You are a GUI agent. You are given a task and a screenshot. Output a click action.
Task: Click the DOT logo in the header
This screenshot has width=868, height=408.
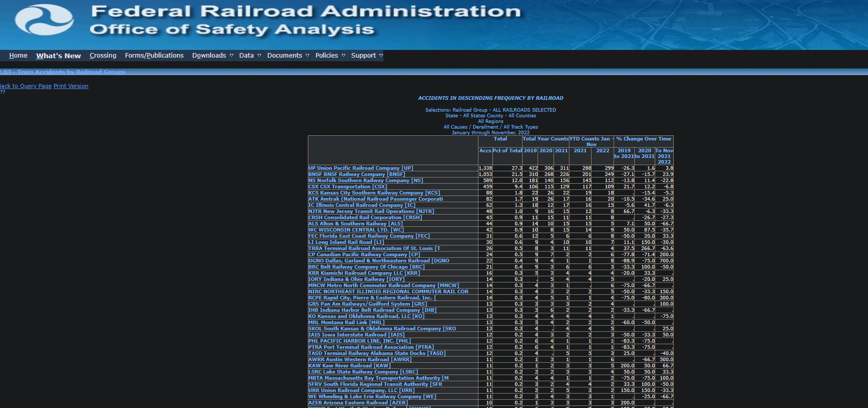44,20
